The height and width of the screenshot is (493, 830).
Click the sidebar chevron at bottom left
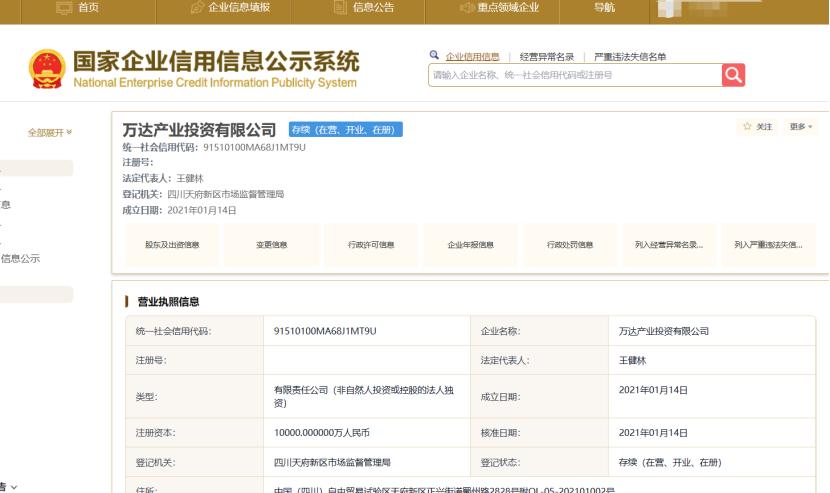click(x=14, y=487)
